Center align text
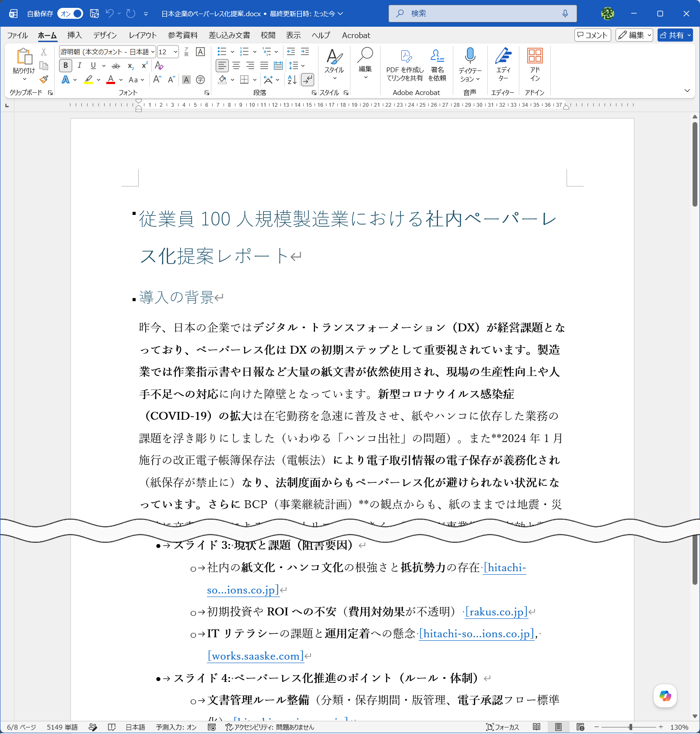The width and height of the screenshot is (700, 734). coord(236,66)
